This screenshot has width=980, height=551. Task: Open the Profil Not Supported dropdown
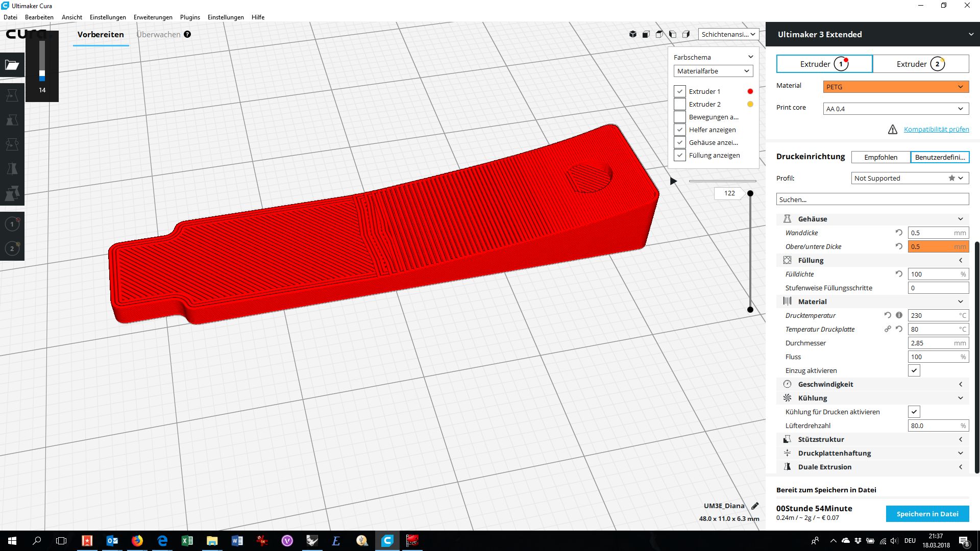(910, 178)
